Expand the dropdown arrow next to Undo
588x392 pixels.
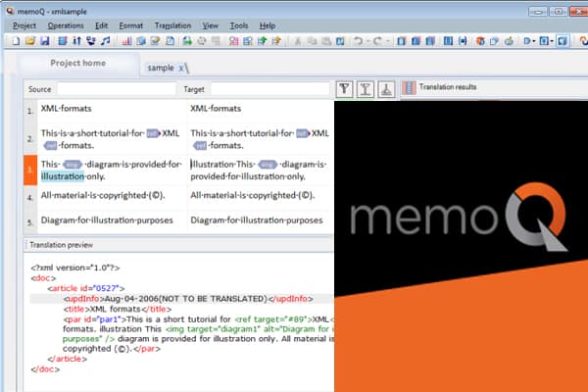[367, 41]
